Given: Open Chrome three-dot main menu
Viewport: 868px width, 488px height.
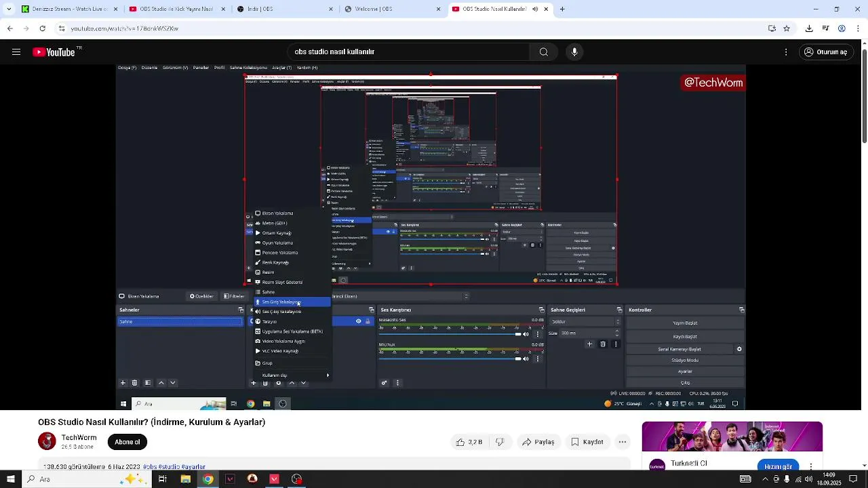Looking at the screenshot, I should [859, 28].
